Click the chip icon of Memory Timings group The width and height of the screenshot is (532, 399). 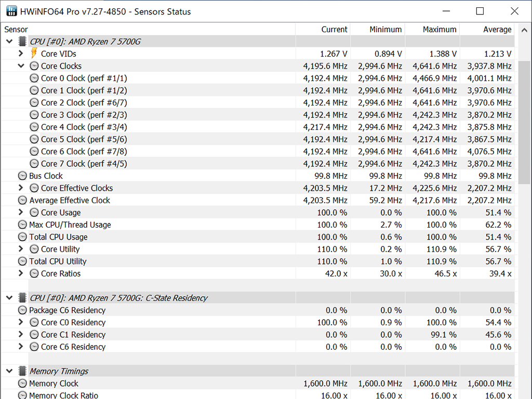[22, 371]
